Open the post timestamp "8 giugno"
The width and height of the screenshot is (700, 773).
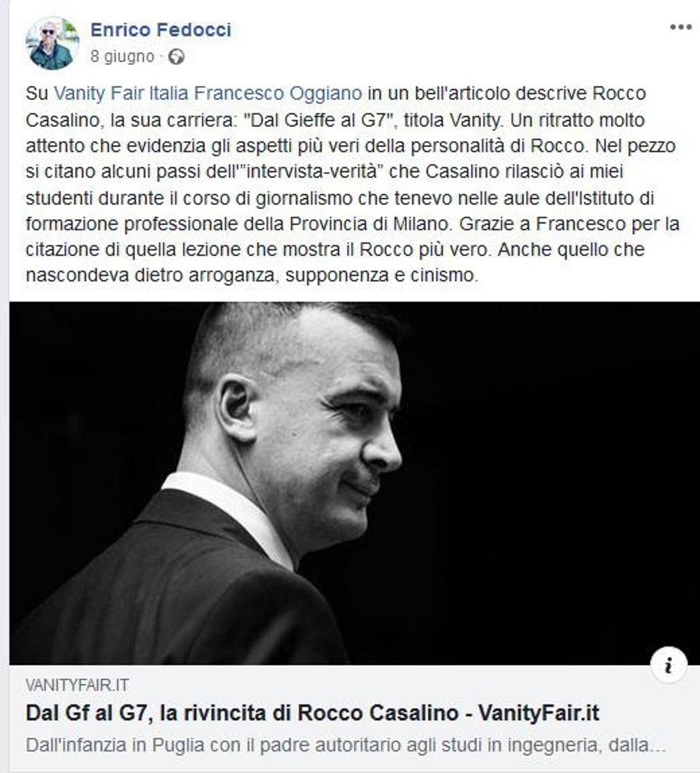[x=123, y=57]
